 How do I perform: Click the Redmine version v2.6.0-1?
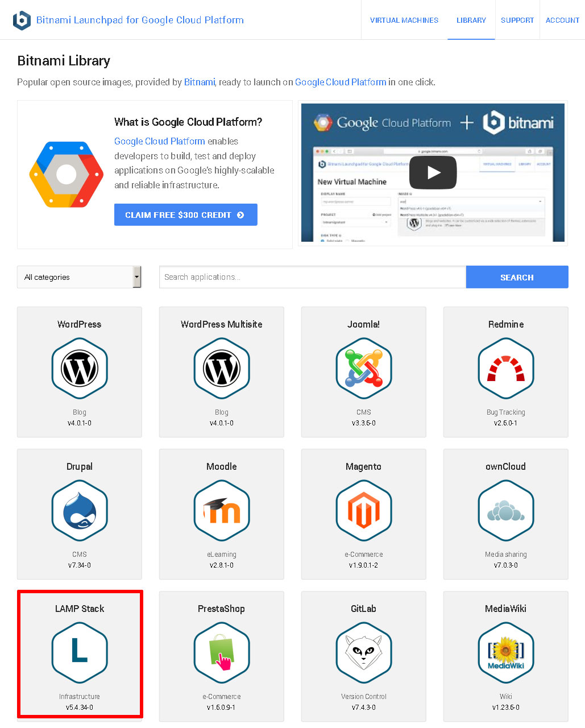point(506,423)
